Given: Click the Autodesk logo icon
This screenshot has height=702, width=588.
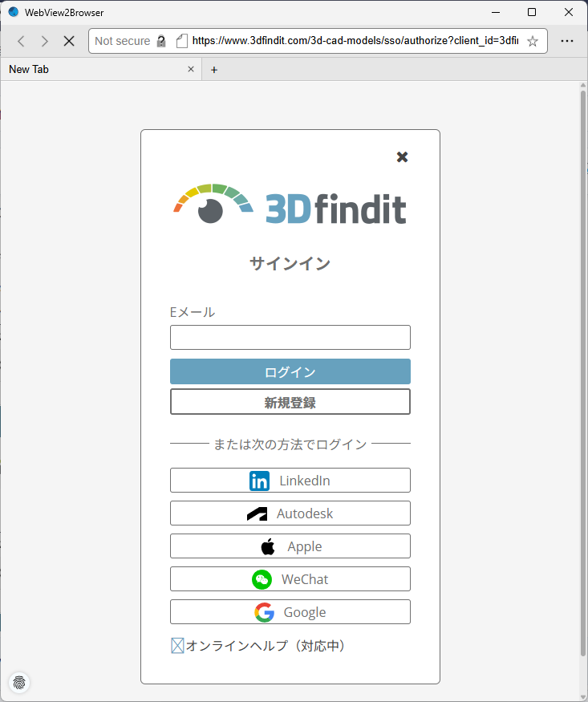Looking at the screenshot, I should click(258, 513).
